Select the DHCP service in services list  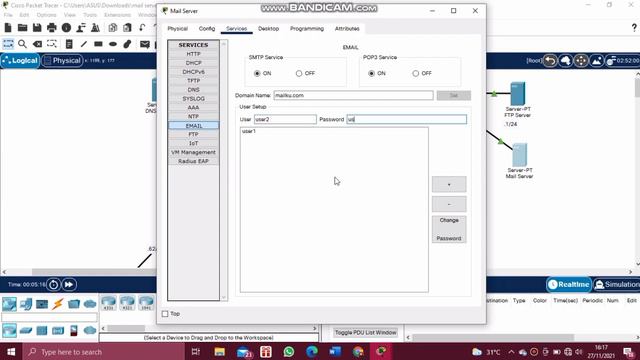pos(193,63)
